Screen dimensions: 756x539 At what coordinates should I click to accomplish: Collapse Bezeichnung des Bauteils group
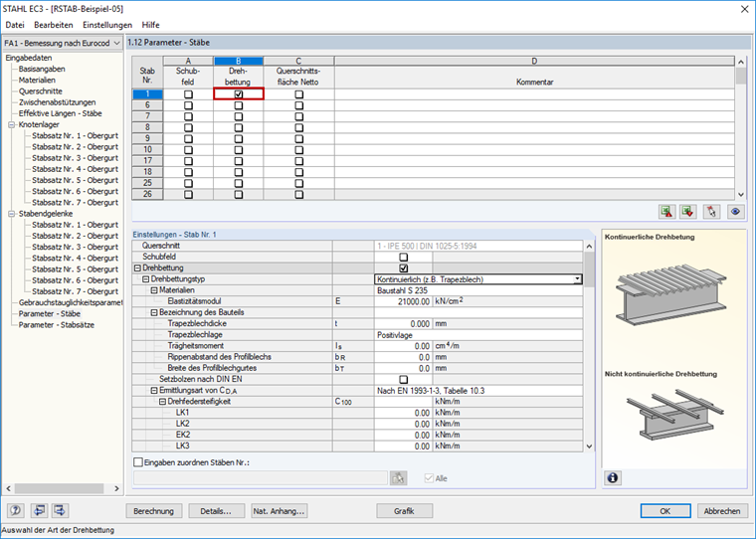[154, 312]
